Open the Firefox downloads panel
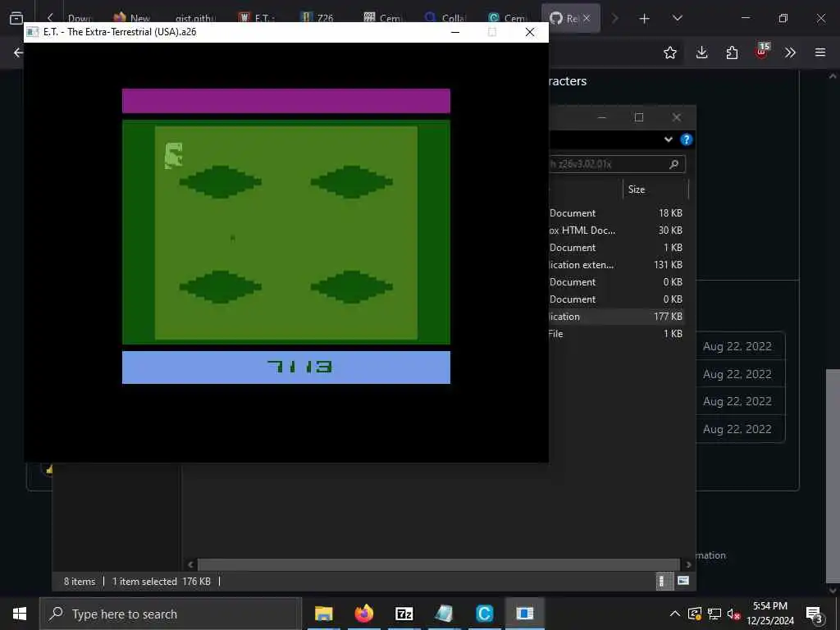The height and width of the screenshot is (630, 840). [702, 52]
